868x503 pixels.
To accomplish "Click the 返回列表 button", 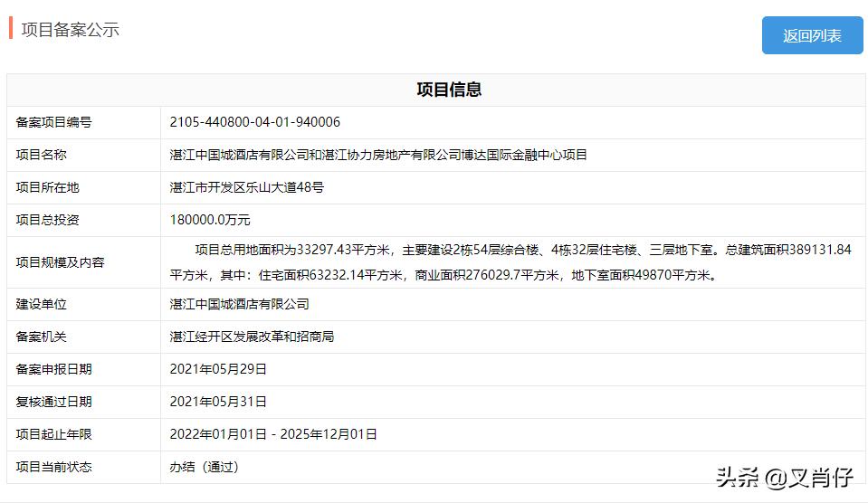I will coord(812,35).
